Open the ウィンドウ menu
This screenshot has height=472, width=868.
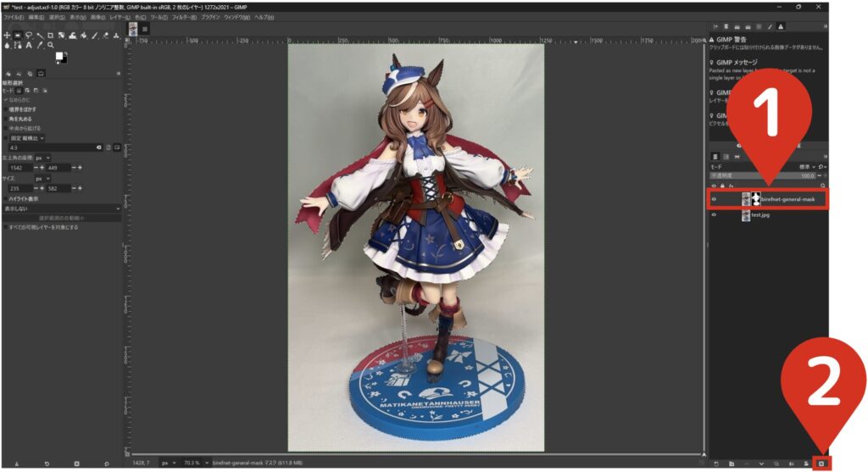pyautogui.click(x=237, y=17)
